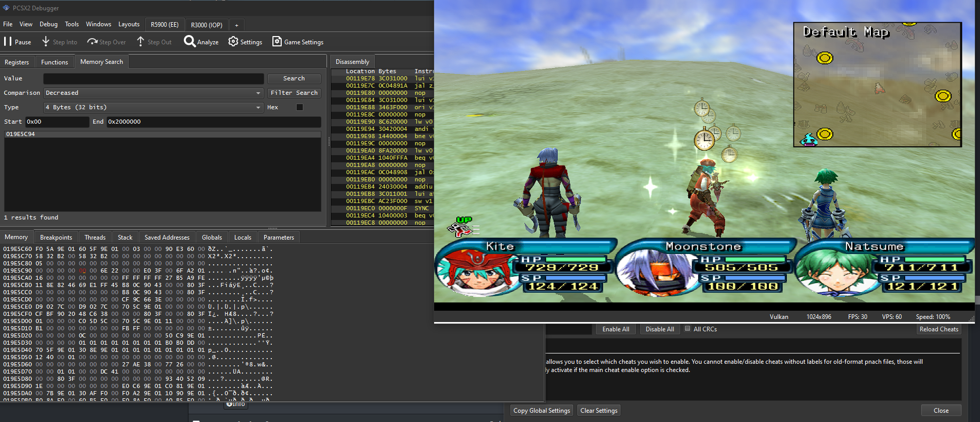Toggle the All CRCs checkbox
This screenshot has width=980, height=422.
687,329
